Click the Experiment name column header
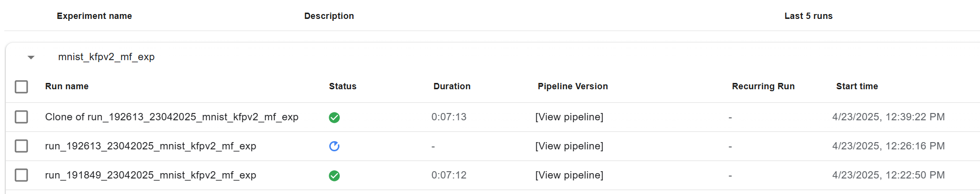The height and width of the screenshot is (194, 980). [94, 16]
